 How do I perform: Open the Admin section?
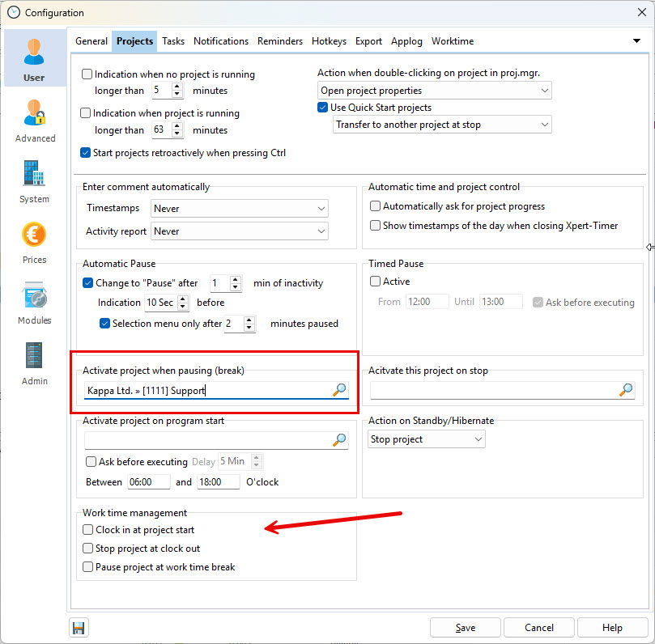coord(35,362)
